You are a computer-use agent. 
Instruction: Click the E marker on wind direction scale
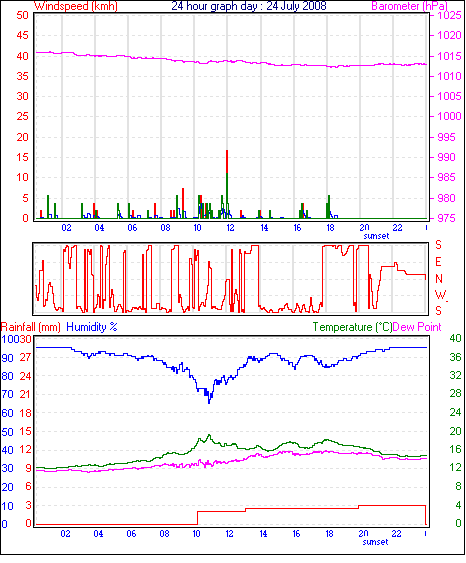coord(438,262)
